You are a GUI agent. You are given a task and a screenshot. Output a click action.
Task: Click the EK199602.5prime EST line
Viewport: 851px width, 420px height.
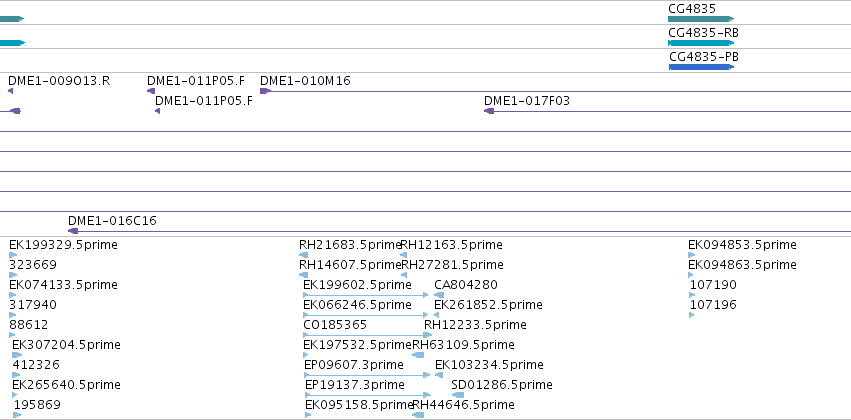[x=366, y=295]
